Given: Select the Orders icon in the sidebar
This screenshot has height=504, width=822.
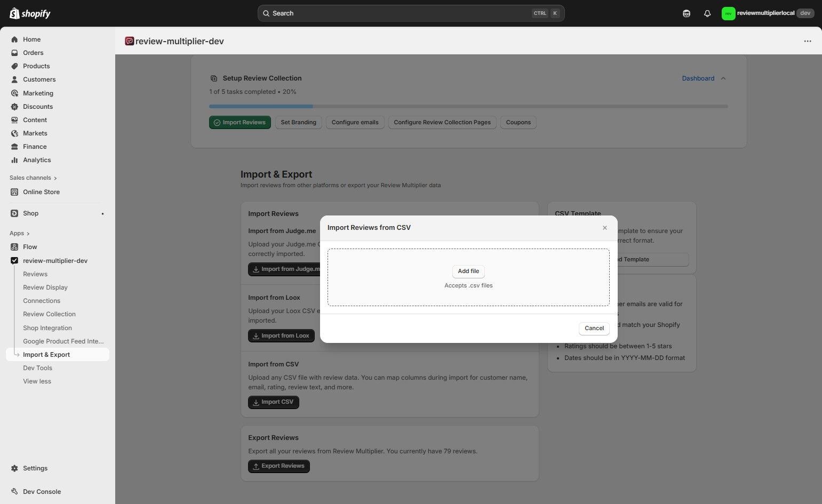Looking at the screenshot, I should pyautogui.click(x=14, y=52).
